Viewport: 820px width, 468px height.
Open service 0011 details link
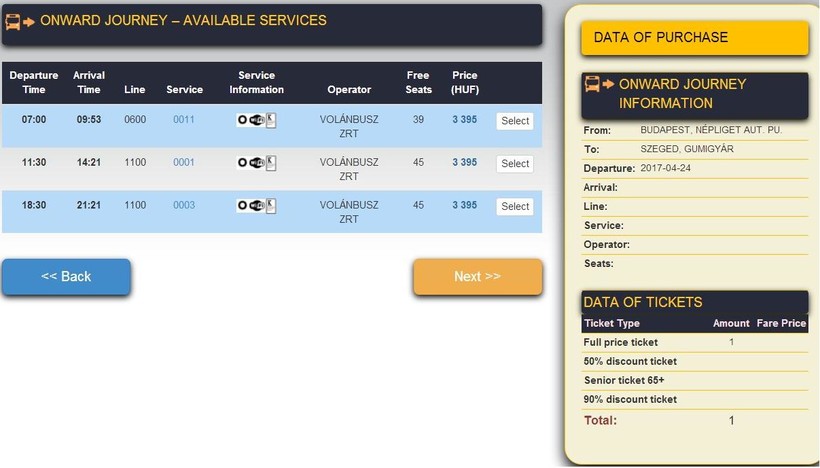[x=184, y=120]
